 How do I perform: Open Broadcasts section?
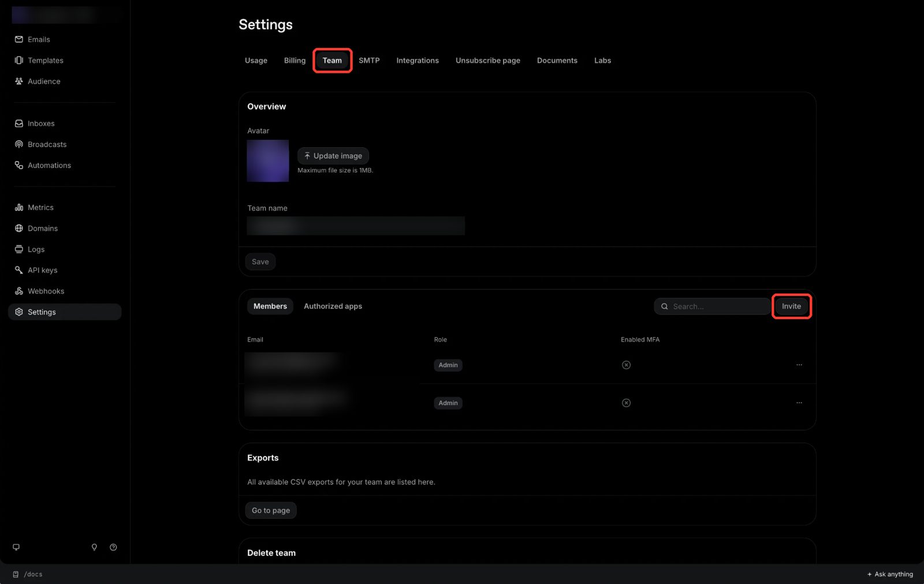click(x=40, y=144)
